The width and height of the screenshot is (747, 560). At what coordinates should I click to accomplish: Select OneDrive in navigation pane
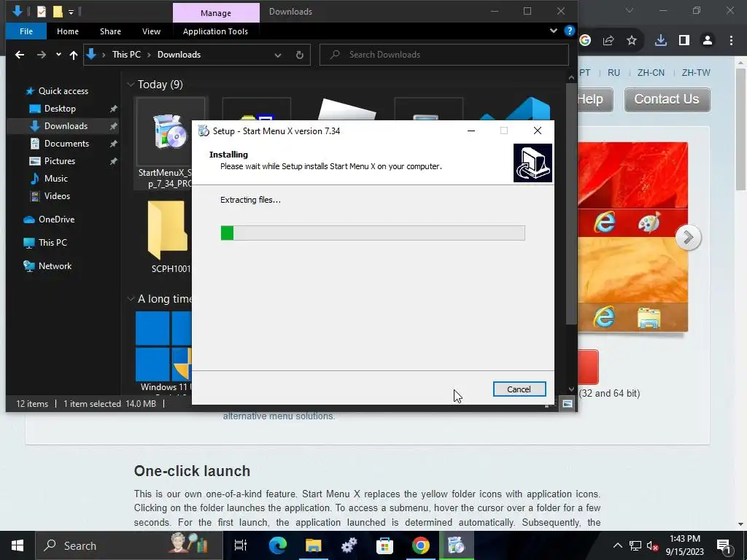56,219
